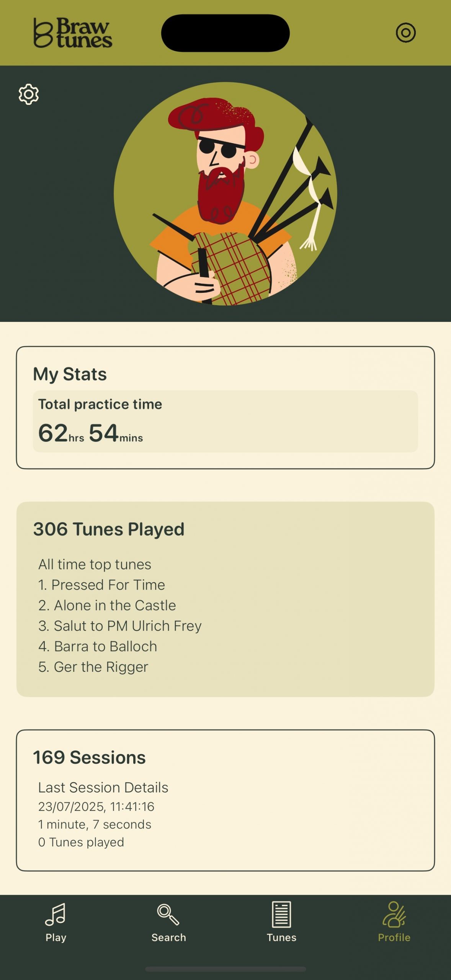Open the Tunes tab label

tap(281, 938)
